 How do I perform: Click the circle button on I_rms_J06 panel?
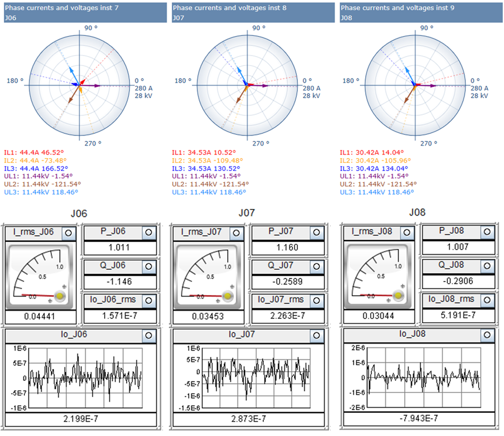[69, 233]
